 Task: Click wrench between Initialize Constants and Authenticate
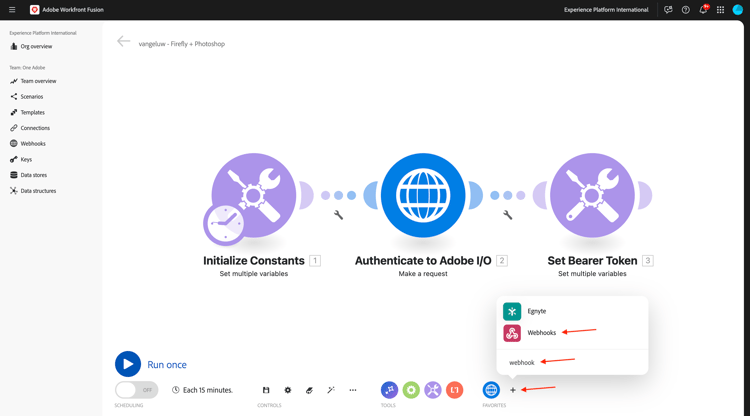[338, 215]
